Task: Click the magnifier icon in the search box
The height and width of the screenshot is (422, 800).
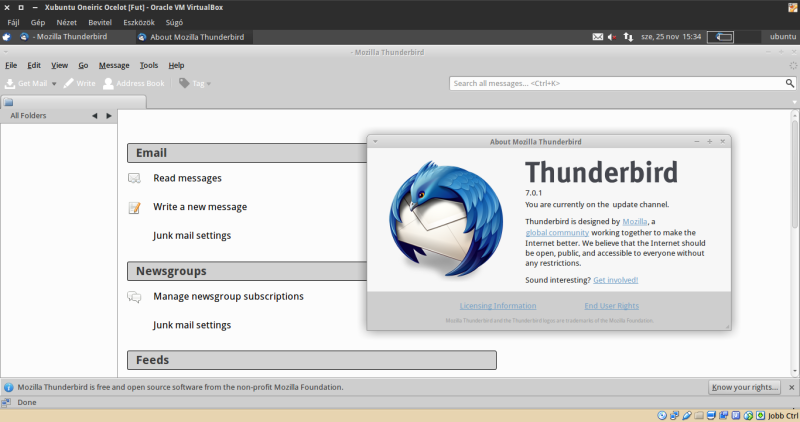Action: (789, 83)
